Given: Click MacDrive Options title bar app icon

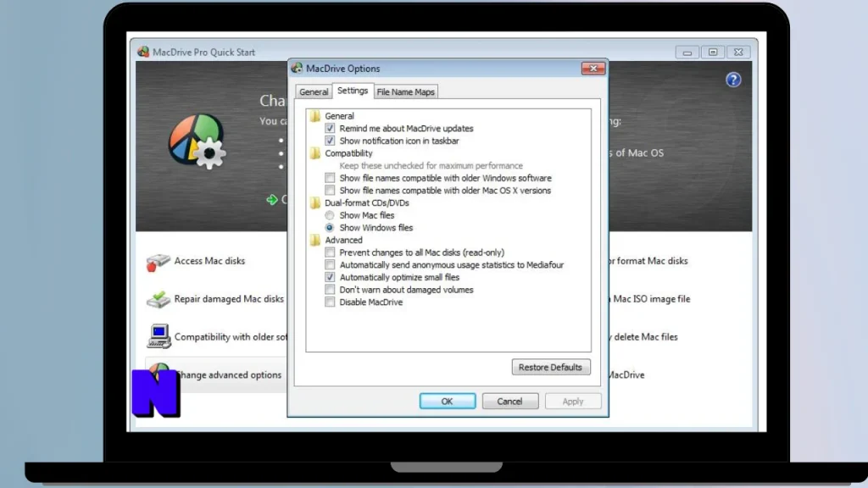Looking at the screenshot, I should pyautogui.click(x=298, y=68).
